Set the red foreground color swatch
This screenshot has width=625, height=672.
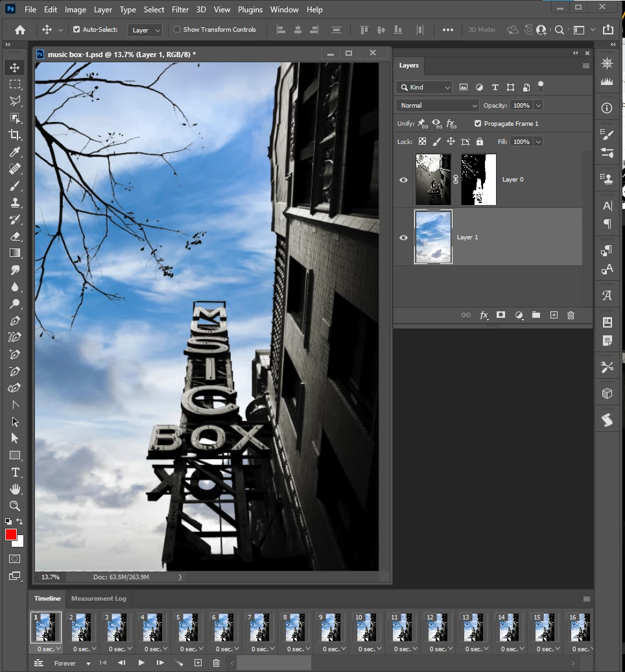[10, 534]
